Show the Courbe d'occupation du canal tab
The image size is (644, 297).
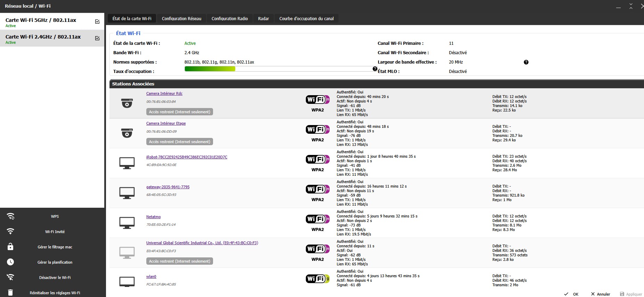(x=306, y=19)
